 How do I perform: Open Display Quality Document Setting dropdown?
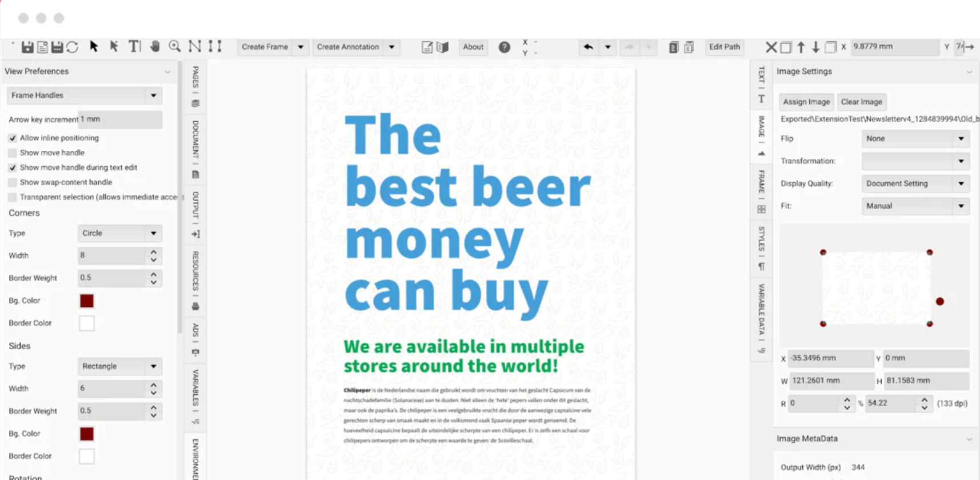915,183
